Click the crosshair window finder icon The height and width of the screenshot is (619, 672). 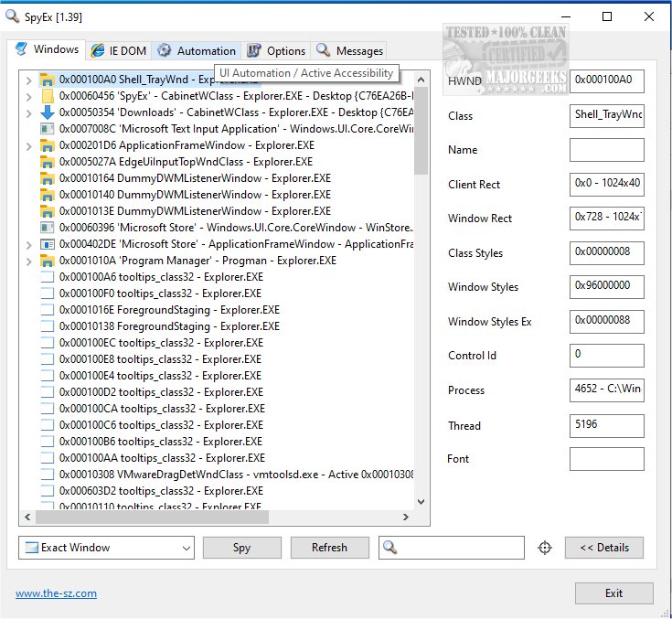click(544, 548)
